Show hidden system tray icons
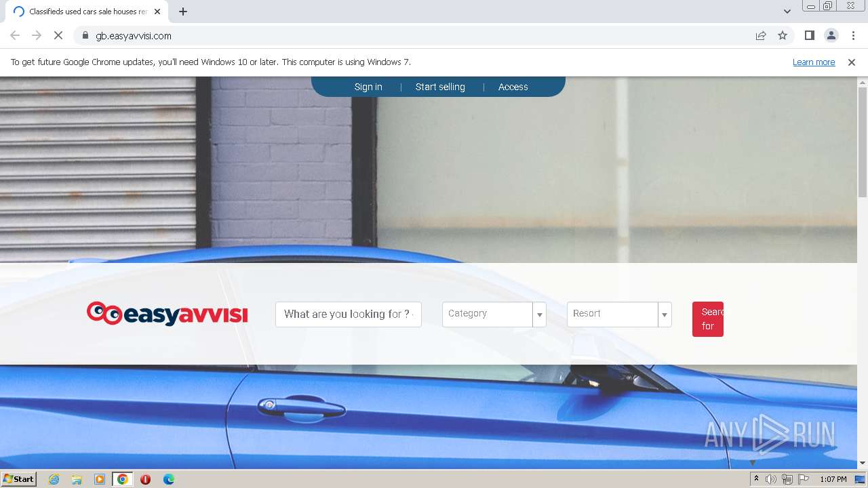868x488 pixels. click(x=756, y=479)
